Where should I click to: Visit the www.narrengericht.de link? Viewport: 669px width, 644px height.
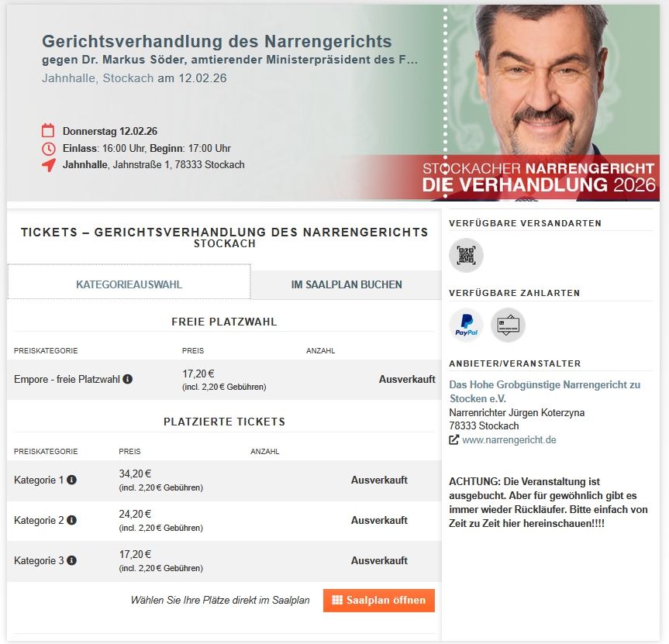509,440
